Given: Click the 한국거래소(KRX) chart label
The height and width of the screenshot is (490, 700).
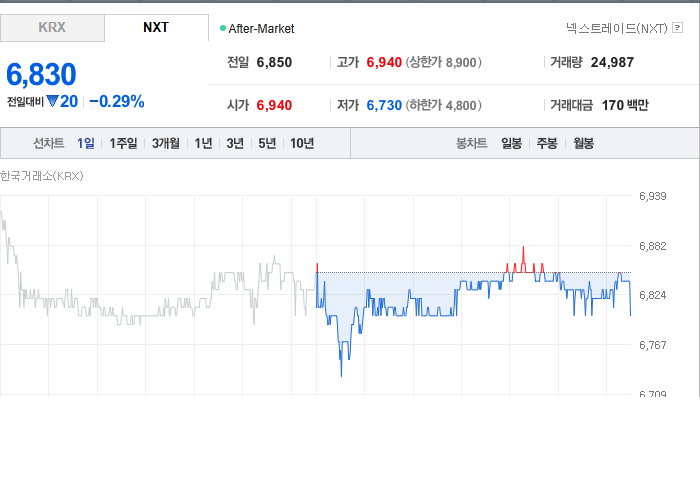Looking at the screenshot, I should (42, 176).
